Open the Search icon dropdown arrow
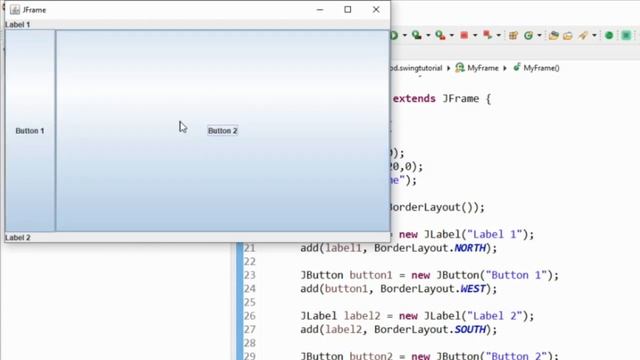640x360 pixels. point(594,36)
